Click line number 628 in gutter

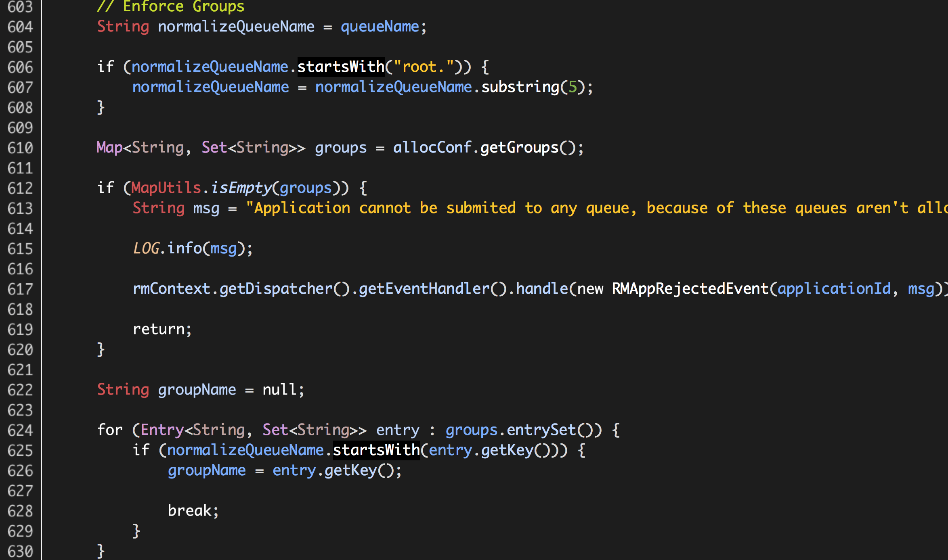coord(20,511)
